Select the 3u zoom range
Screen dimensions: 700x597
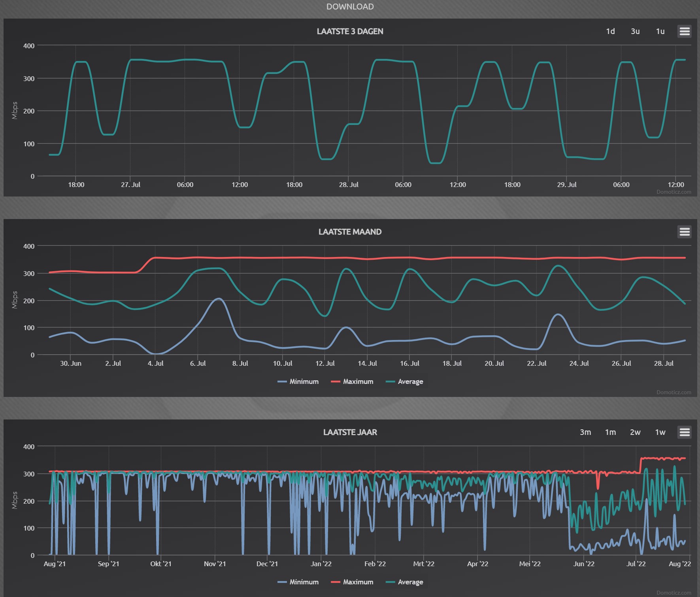click(635, 31)
